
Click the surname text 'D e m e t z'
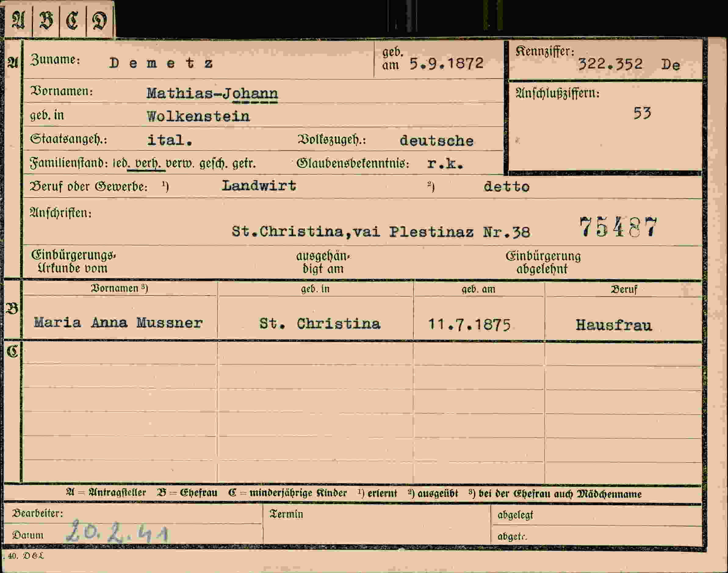click(x=161, y=63)
